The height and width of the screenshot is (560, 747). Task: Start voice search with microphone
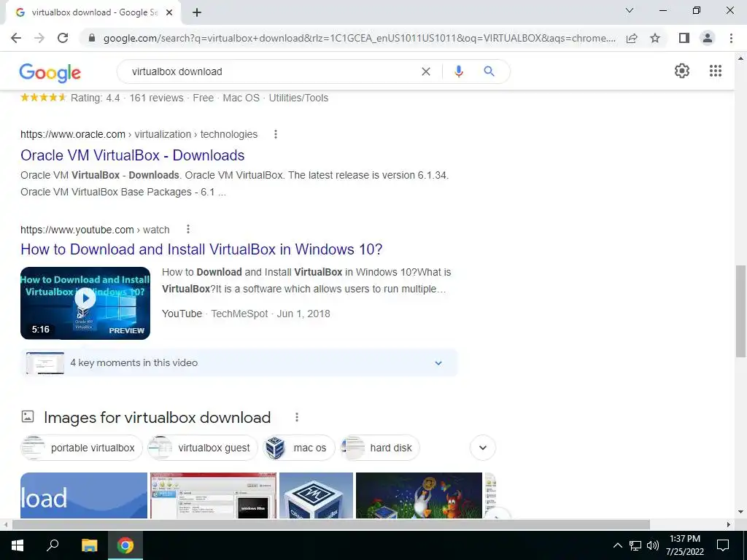(458, 71)
